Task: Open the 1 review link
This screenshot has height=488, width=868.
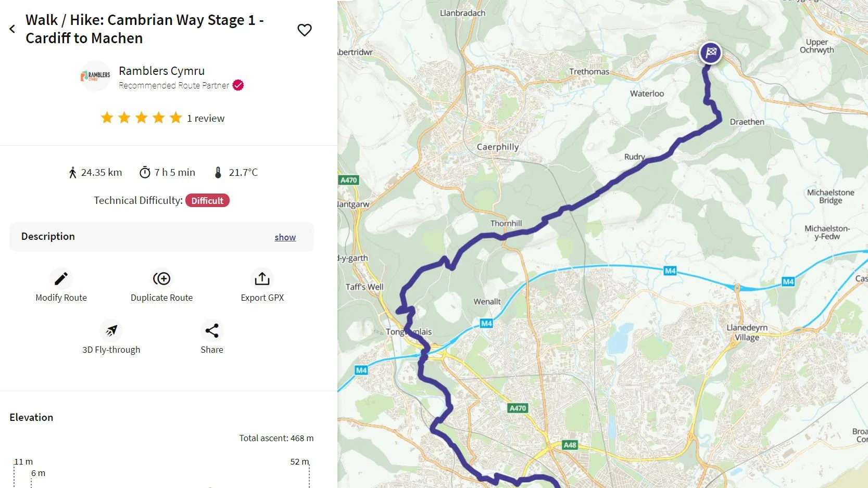Action: (x=206, y=118)
